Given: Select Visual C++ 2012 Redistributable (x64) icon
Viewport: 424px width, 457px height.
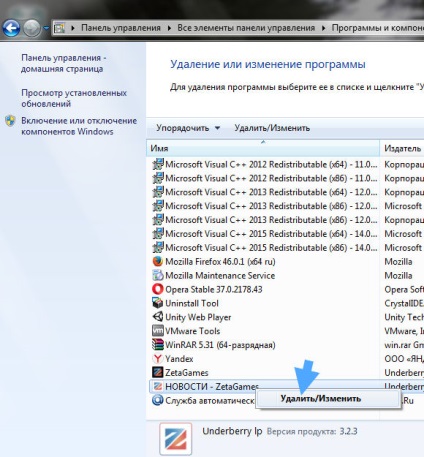Looking at the screenshot, I should coord(158,164).
